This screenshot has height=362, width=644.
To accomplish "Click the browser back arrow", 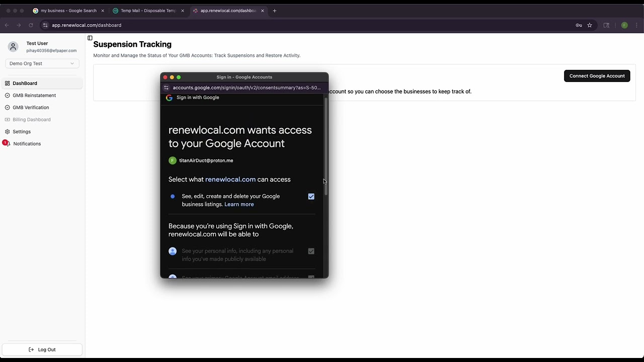I will [x=7, y=25].
